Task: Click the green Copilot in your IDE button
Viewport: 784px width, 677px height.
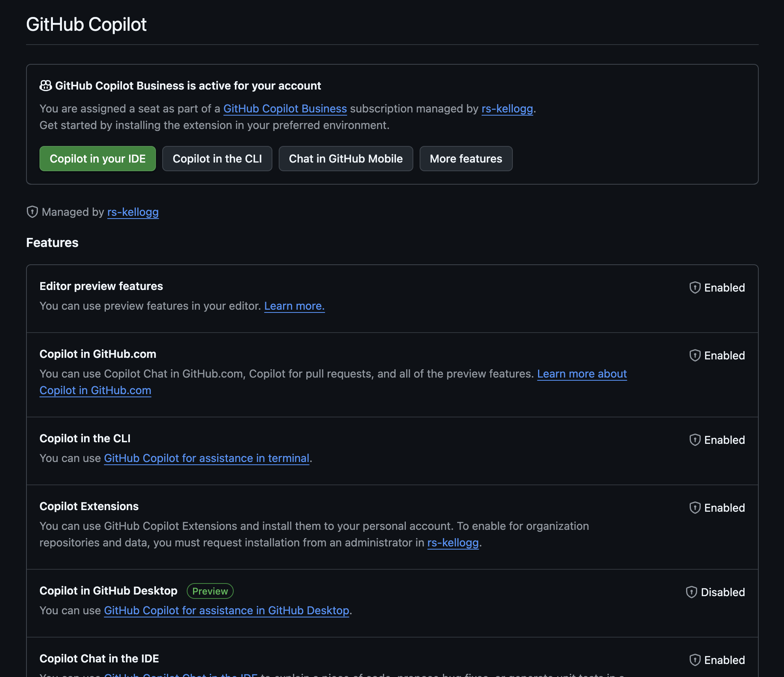Action: point(97,159)
